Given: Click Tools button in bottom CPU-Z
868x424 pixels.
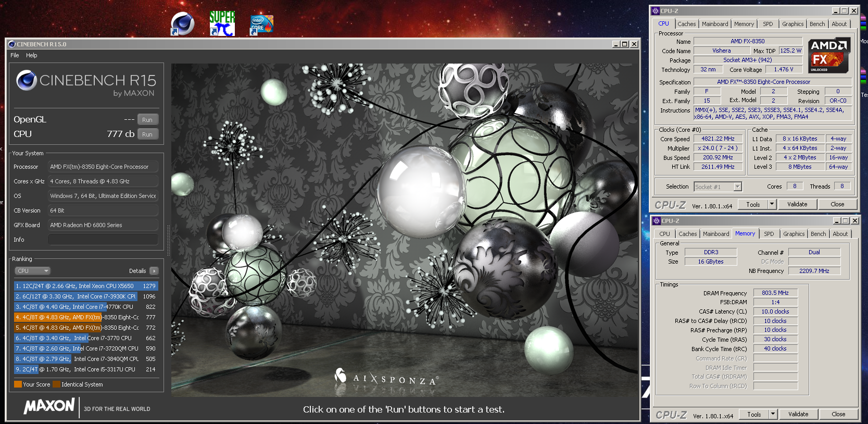Looking at the screenshot, I should pyautogui.click(x=754, y=414).
